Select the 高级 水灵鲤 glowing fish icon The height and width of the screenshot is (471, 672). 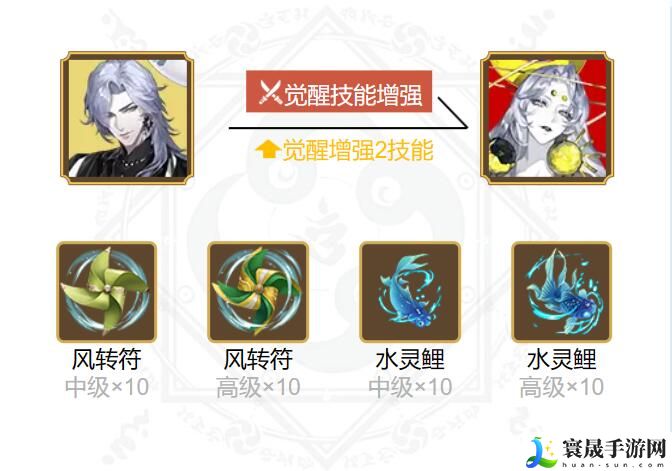561,292
